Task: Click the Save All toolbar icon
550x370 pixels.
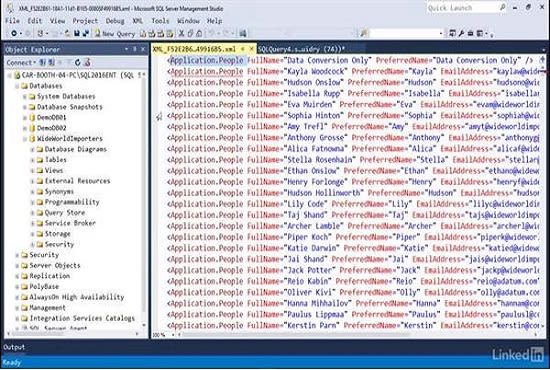Action: click(x=86, y=33)
